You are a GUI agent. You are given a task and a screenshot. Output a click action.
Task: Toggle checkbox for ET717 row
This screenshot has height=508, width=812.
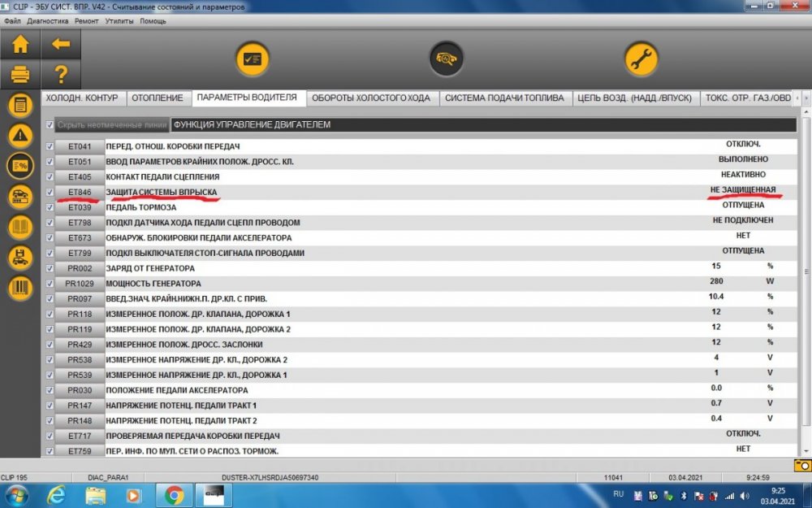[x=50, y=436]
